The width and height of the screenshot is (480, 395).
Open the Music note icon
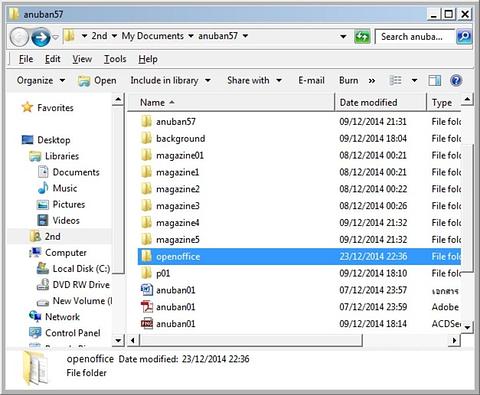tap(43, 188)
